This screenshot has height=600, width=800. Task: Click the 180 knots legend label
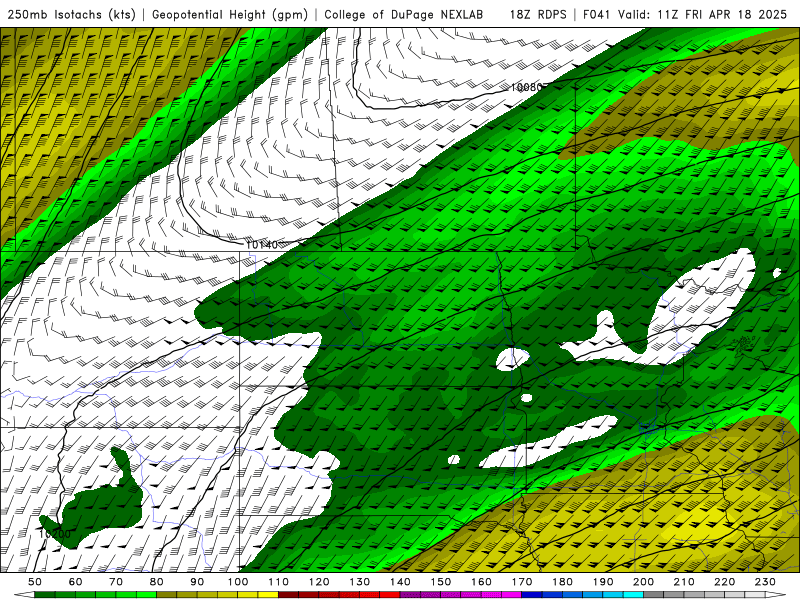562,582
